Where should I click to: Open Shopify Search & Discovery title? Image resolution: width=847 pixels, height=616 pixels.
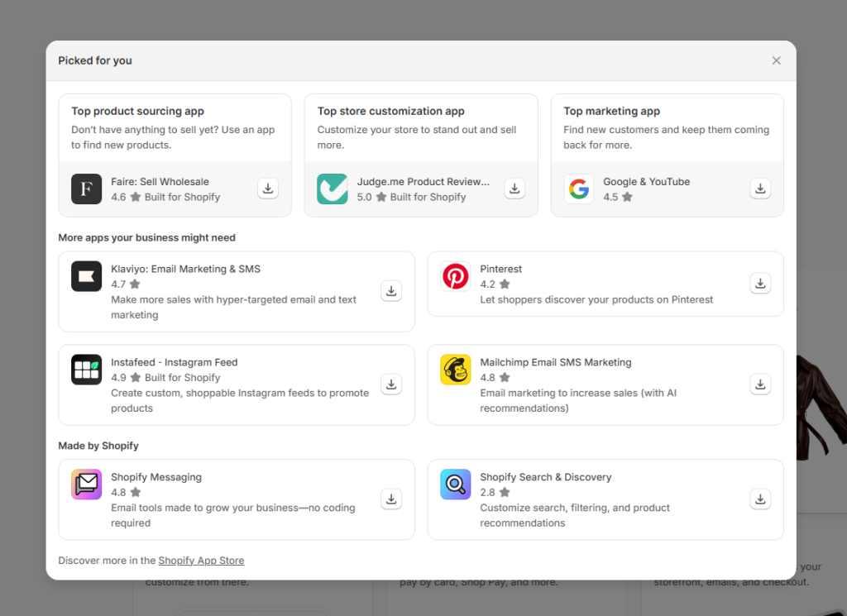click(x=546, y=477)
